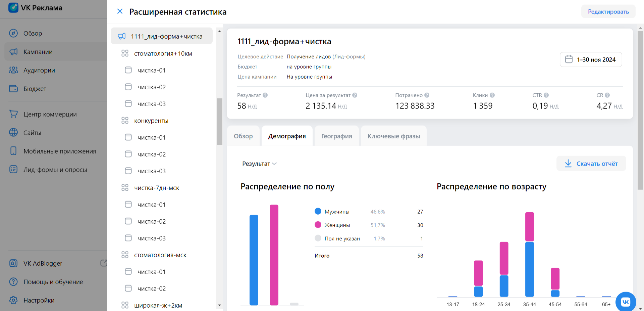Click Пол не указан grey legend swatch
The image size is (644, 311).
[x=318, y=238]
